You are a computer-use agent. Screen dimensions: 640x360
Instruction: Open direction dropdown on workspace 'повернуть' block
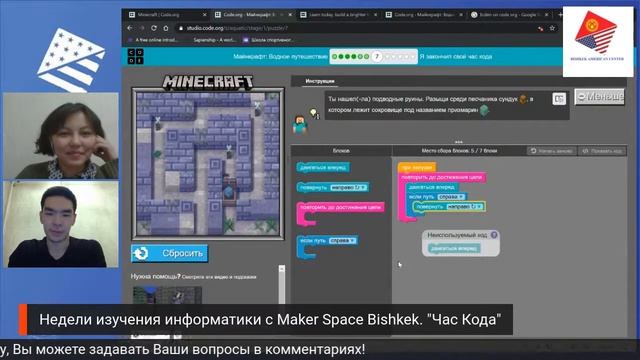coord(465,207)
